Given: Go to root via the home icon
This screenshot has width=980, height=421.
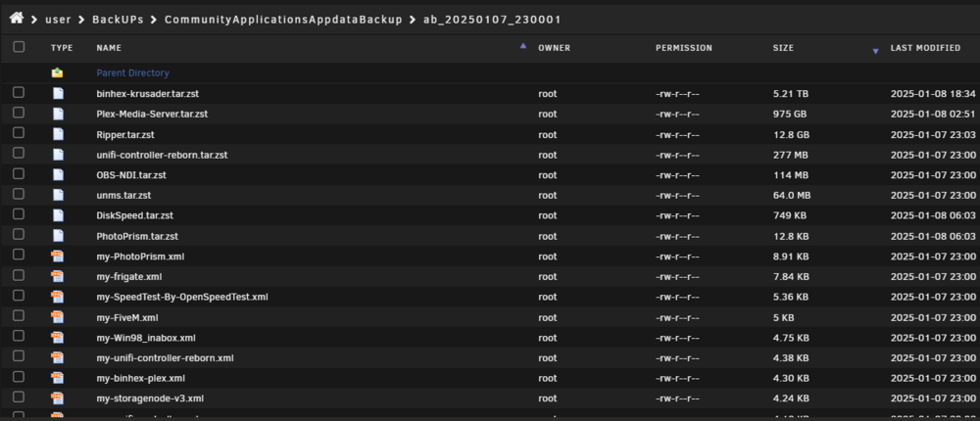Looking at the screenshot, I should pos(17,19).
